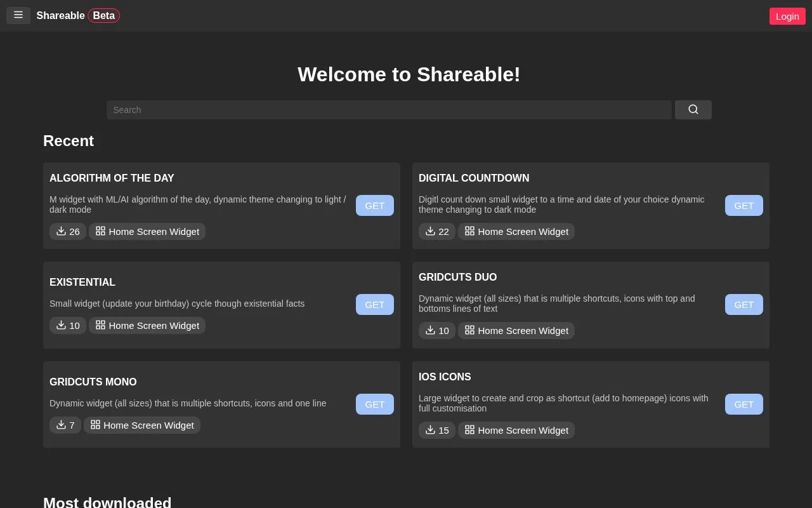The image size is (812, 508).
Task: Get the Algorithm of the Day widget
Action: pos(375,206)
